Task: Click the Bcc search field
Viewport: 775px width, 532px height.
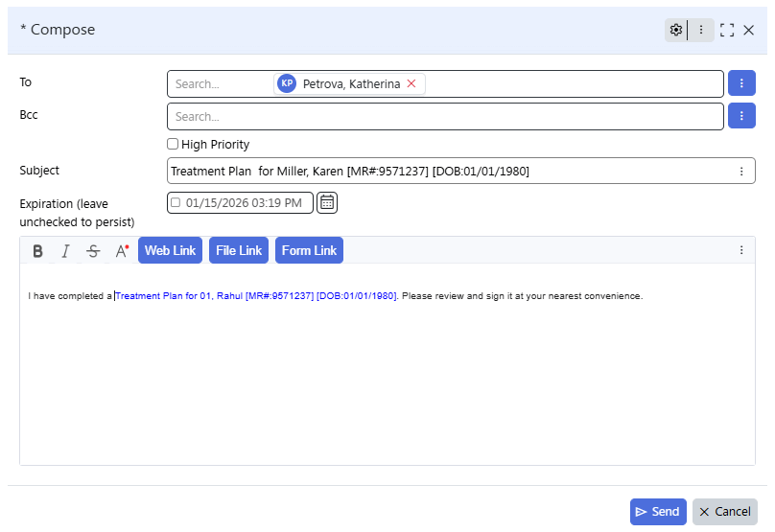Action: point(445,117)
